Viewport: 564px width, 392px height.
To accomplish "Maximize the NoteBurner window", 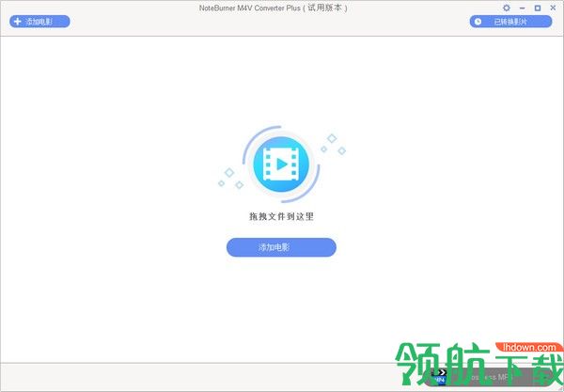I will click(x=538, y=8).
